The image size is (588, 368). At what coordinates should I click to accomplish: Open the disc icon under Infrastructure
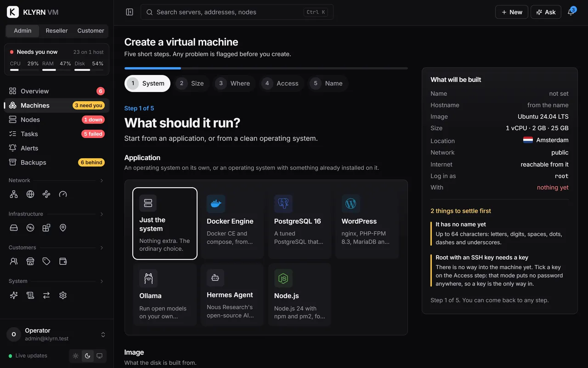(30, 228)
